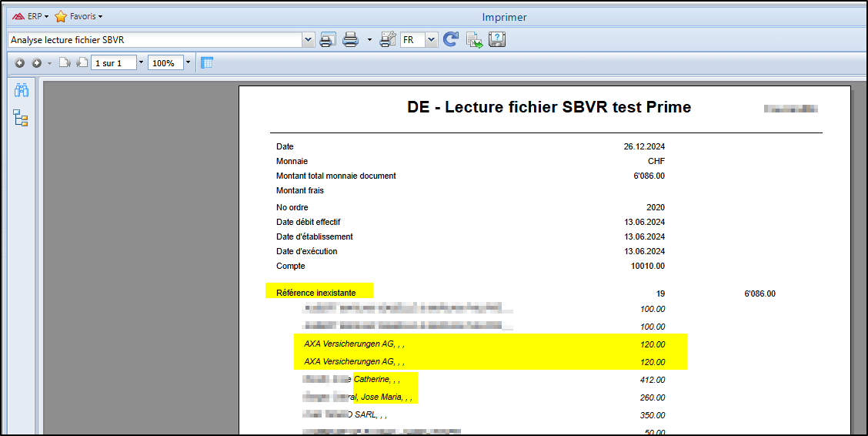Click the 'No ordre' value 2020
This screenshot has width=868, height=436.
(656, 207)
